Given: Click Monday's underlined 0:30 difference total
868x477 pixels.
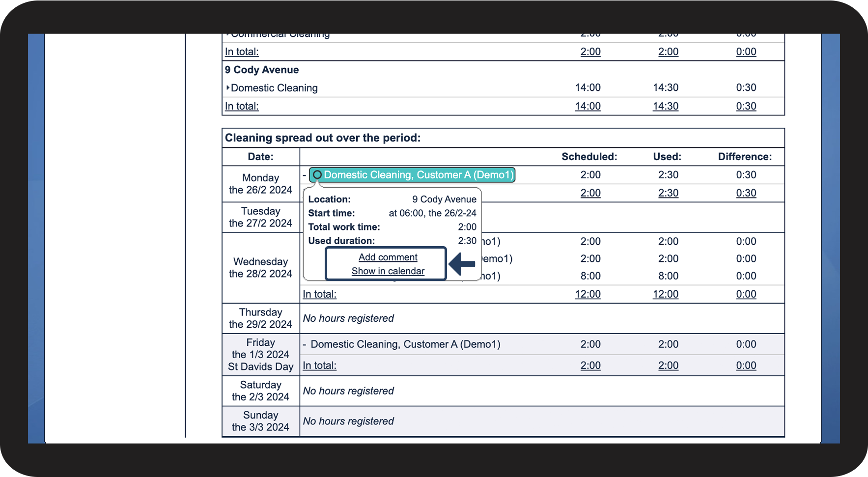Looking at the screenshot, I should [x=746, y=193].
